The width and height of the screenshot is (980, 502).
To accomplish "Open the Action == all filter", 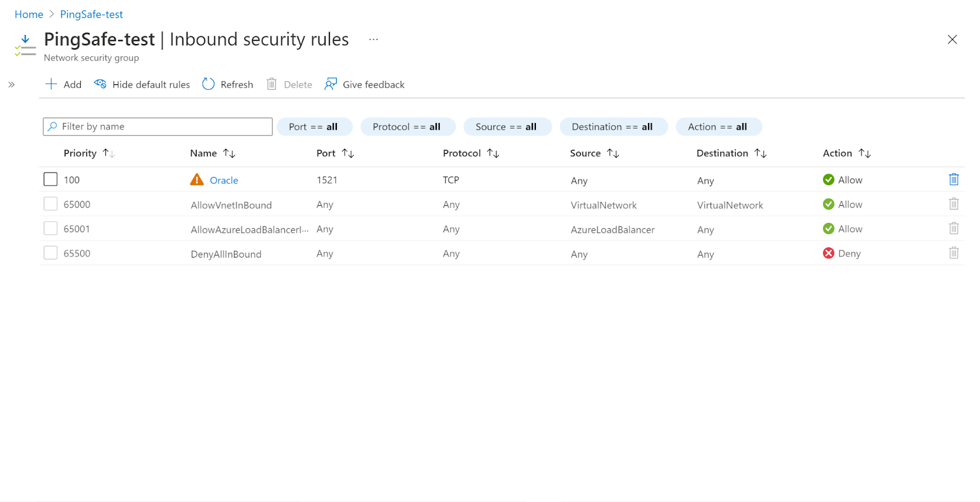I will pyautogui.click(x=717, y=127).
